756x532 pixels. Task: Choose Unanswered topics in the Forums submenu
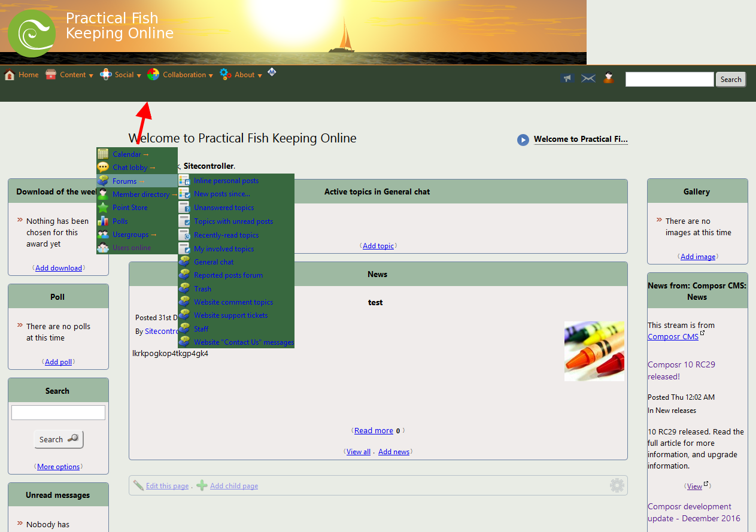(x=224, y=208)
